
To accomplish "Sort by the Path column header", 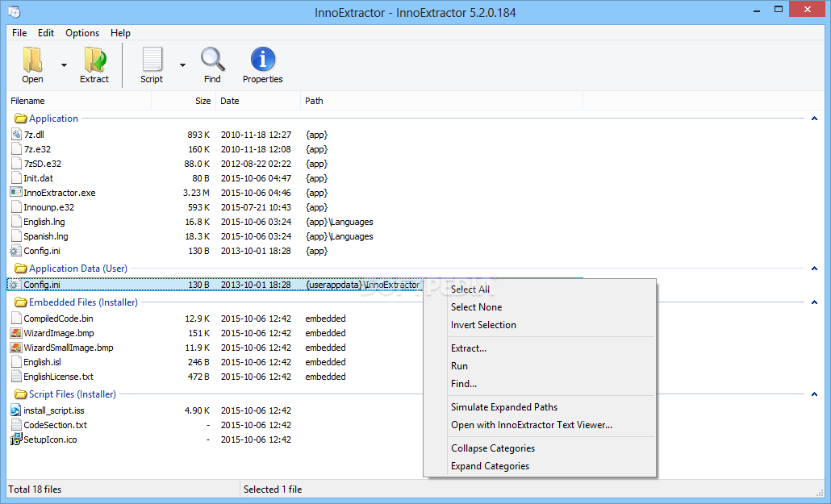I will [441, 101].
